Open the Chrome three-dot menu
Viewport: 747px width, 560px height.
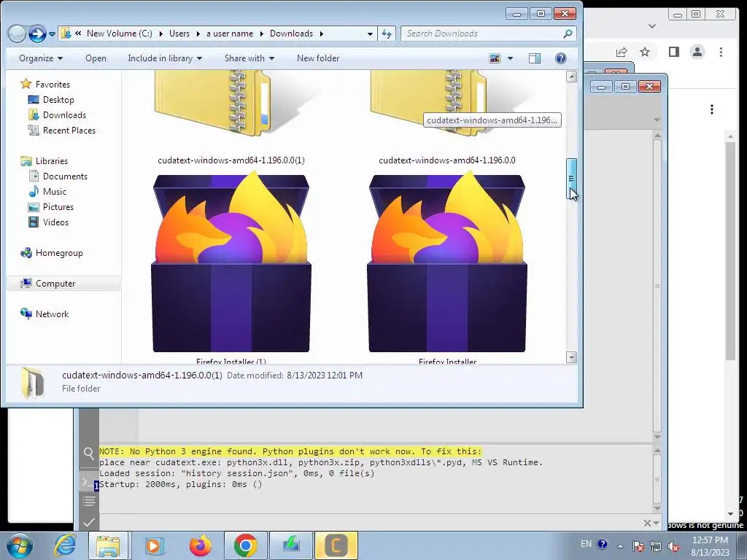pos(721,52)
